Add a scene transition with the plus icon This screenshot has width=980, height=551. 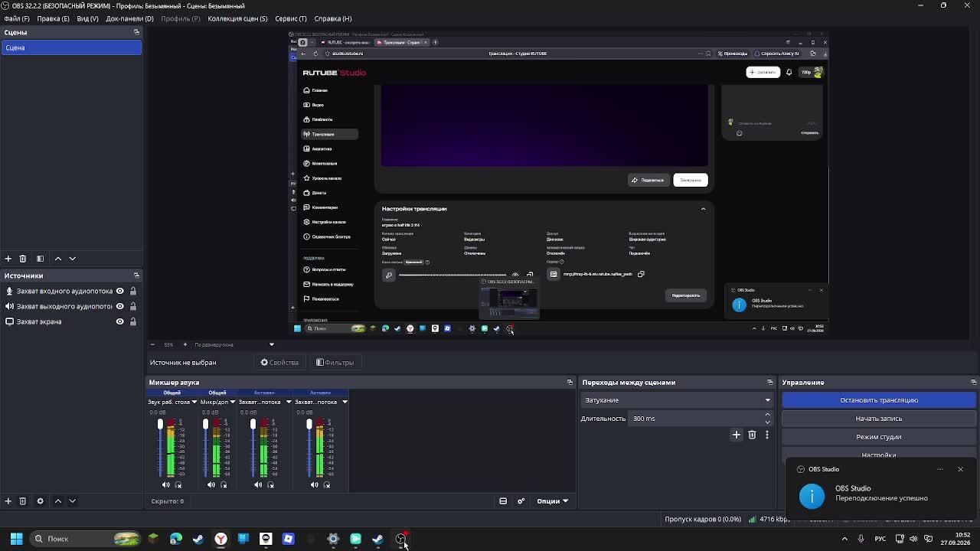point(737,435)
